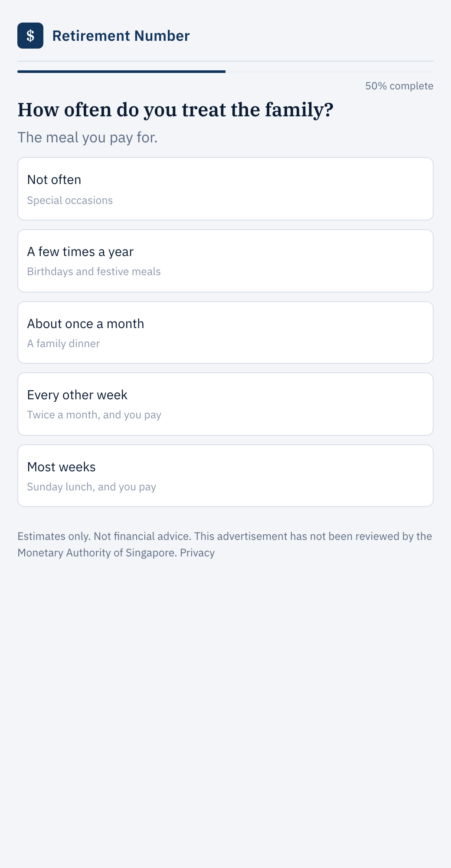Open the Privacy link
451x868 pixels.
click(197, 553)
